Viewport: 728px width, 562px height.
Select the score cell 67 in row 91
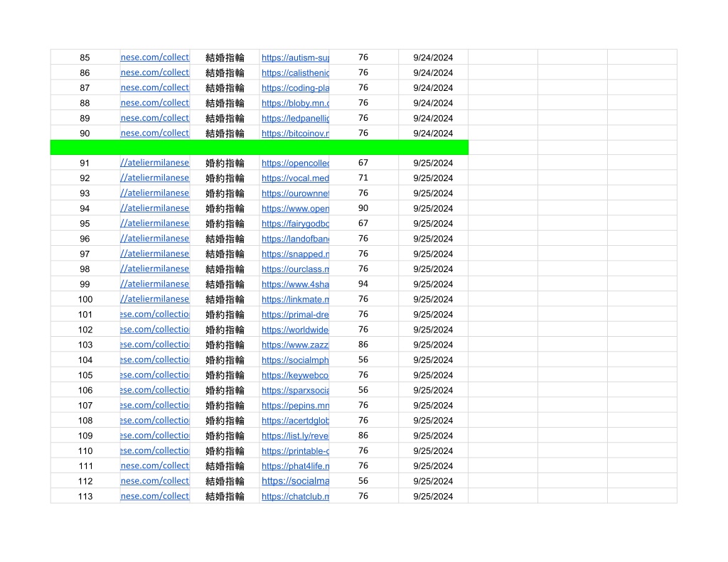tap(363, 163)
